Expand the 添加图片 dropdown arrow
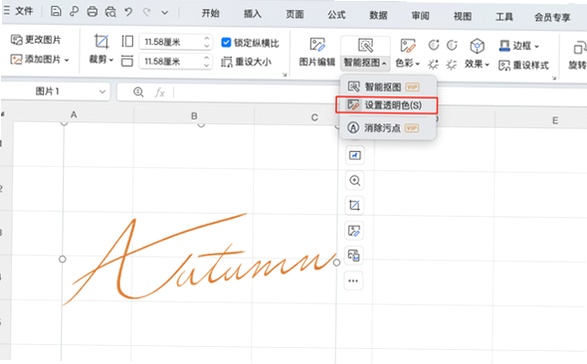The height and width of the screenshot is (364, 587). pyautogui.click(x=67, y=60)
